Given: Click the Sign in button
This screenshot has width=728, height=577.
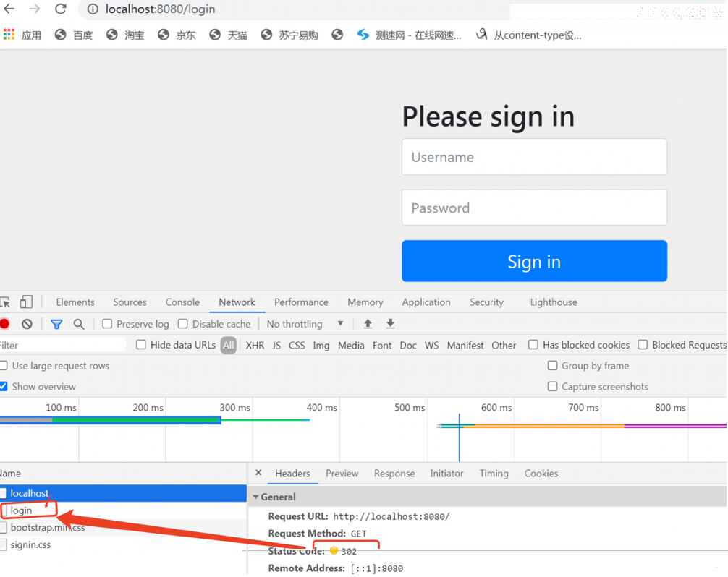Looking at the screenshot, I should pos(534,261).
